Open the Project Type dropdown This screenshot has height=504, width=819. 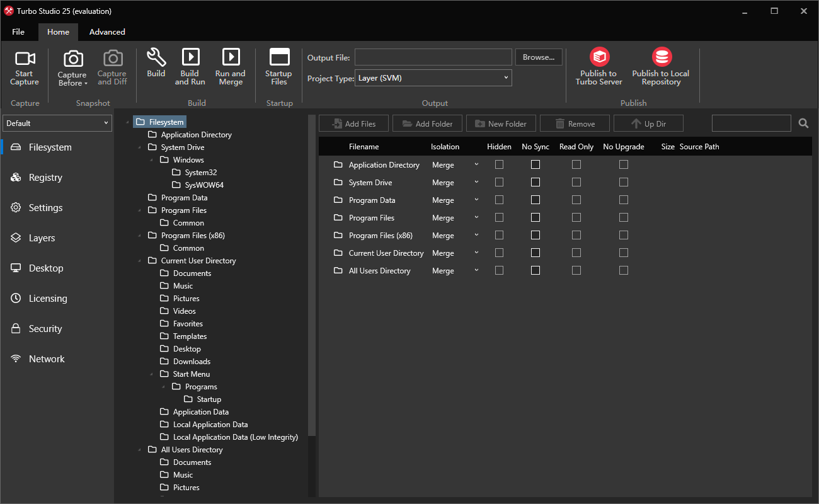pyautogui.click(x=433, y=78)
